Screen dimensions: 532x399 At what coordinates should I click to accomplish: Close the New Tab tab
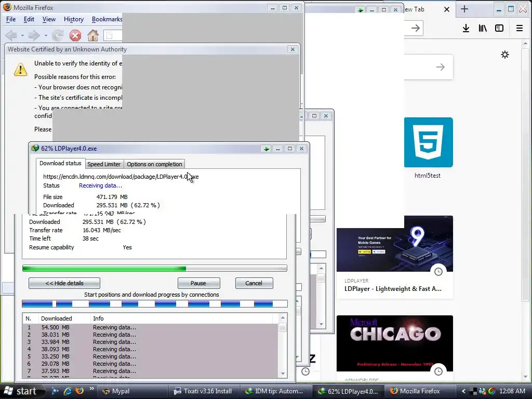pyautogui.click(x=447, y=9)
